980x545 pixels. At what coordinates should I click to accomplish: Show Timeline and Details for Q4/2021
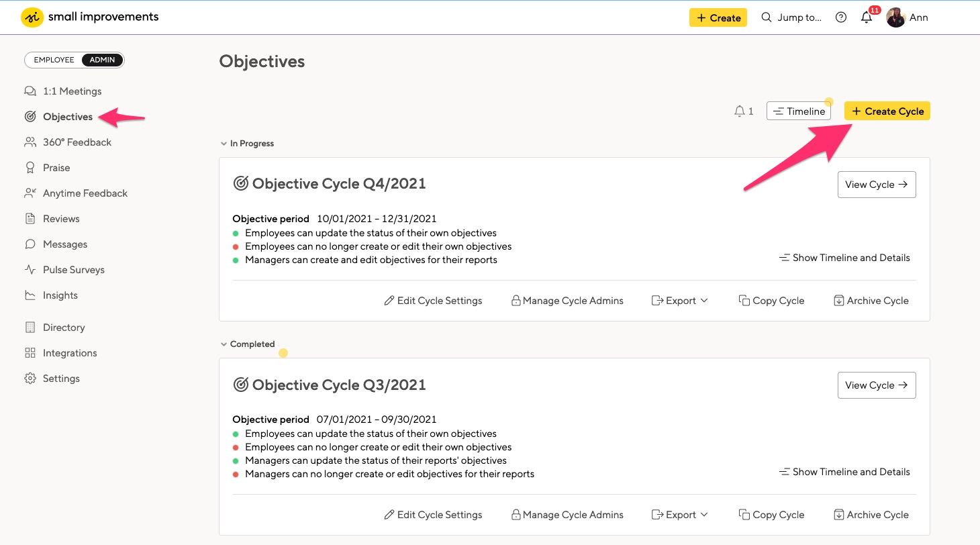click(844, 258)
